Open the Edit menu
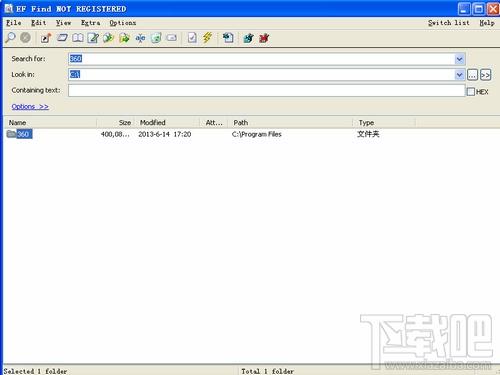 point(38,23)
